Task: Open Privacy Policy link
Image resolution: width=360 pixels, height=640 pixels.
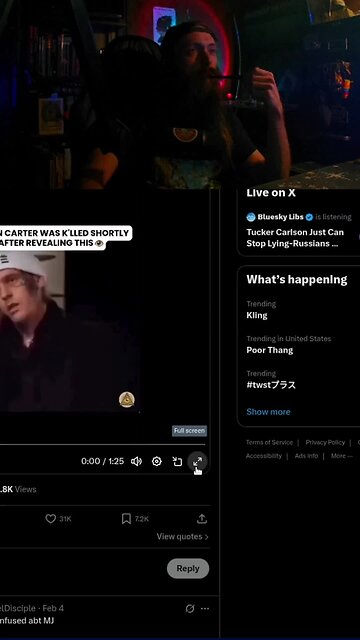Action: [x=325, y=442]
